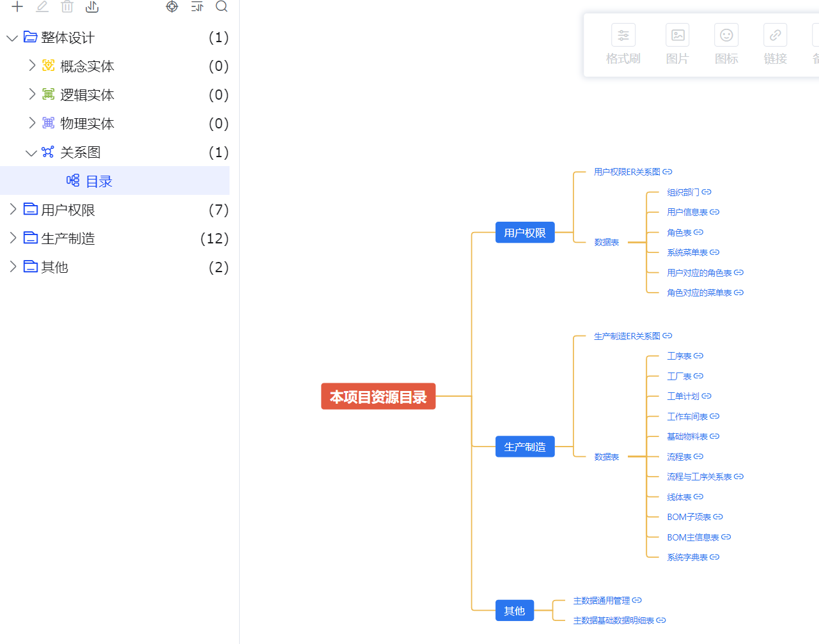Click the blue 其他 mind map node
The width and height of the screenshot is (819, 644).
point(514,611)
